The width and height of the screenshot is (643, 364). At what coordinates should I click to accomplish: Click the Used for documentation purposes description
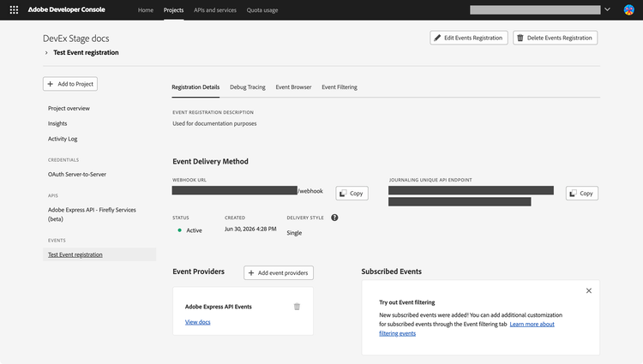click(x=214, y=123)
